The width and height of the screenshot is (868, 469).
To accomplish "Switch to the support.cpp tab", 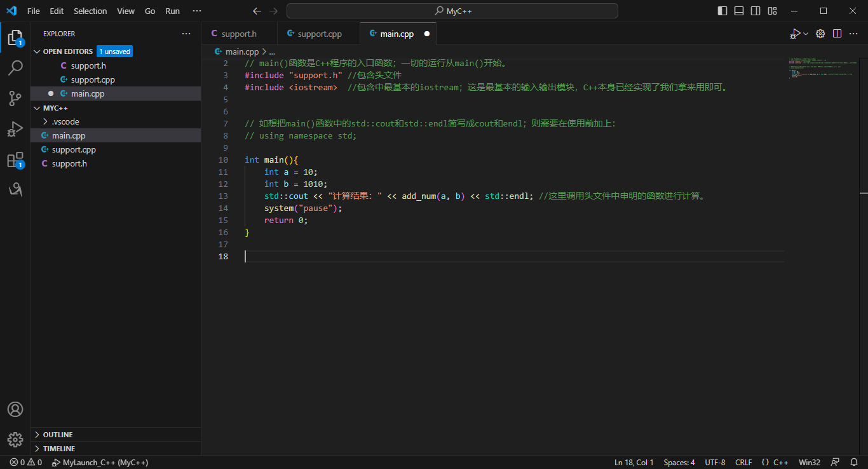I will [x=319, y=34].
